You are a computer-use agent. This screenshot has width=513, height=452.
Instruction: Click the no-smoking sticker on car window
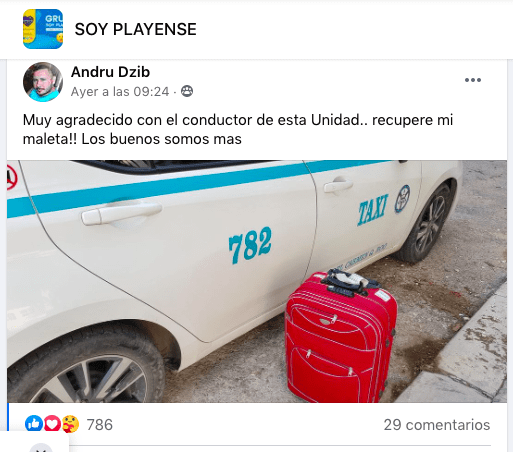12,178
